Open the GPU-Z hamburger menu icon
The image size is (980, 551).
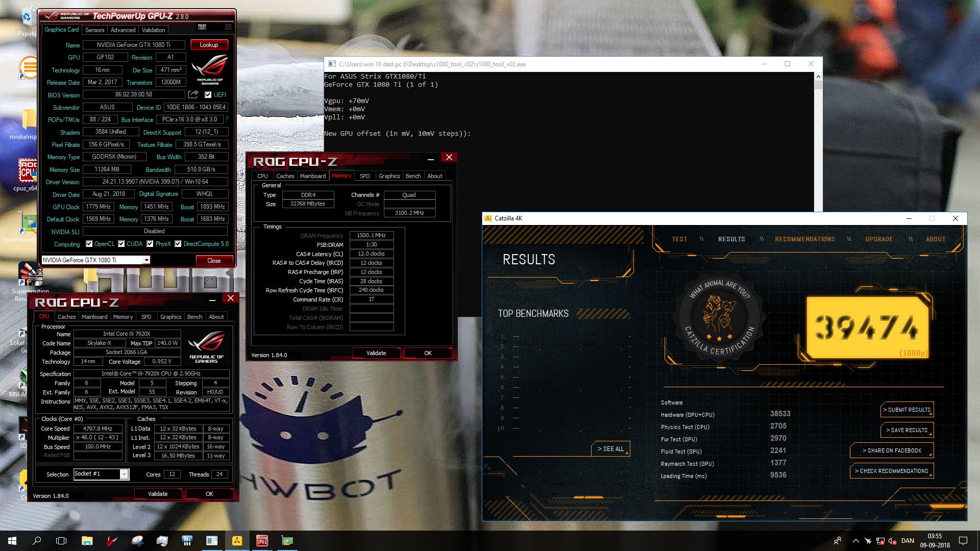(228, 27)
